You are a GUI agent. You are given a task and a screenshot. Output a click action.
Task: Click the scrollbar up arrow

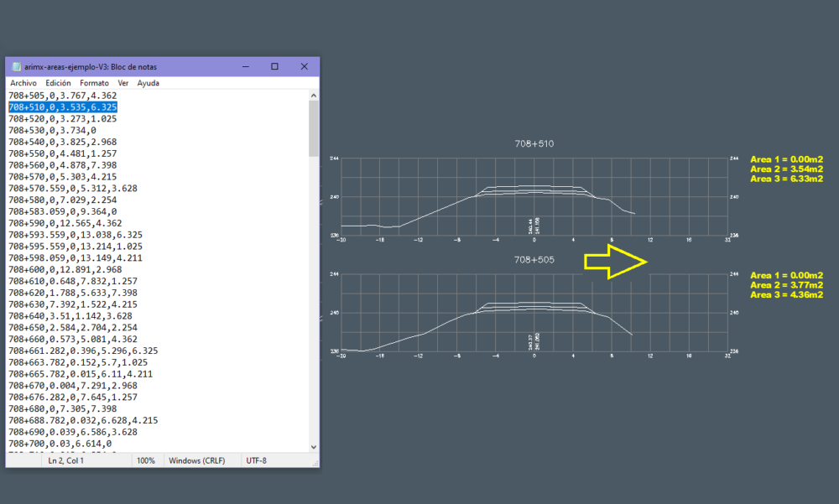(313, 94)
